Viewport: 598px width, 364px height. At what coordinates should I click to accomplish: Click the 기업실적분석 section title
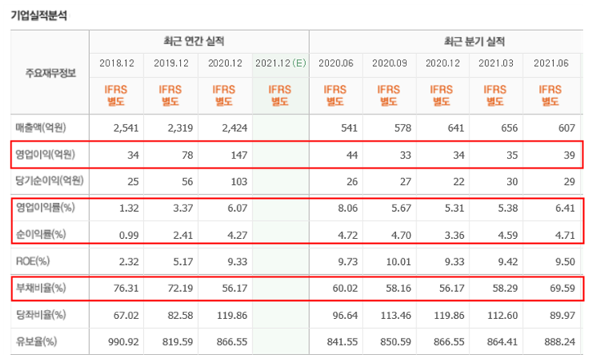click(39, 16)
